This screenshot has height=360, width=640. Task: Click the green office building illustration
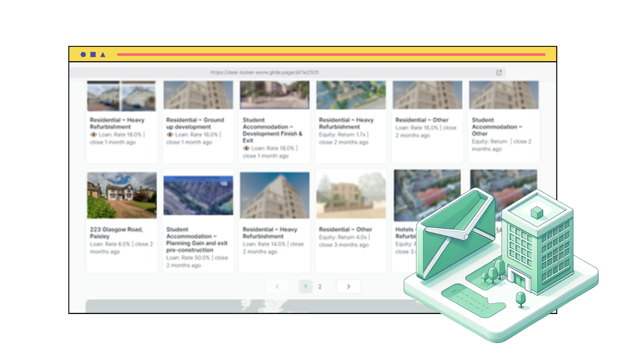tap(538, 241)
